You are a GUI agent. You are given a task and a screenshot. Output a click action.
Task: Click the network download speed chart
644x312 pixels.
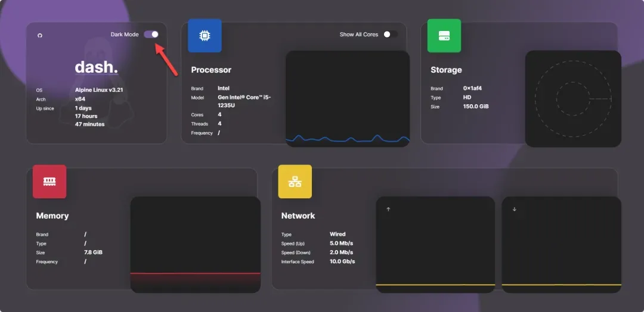coord(562,245)
